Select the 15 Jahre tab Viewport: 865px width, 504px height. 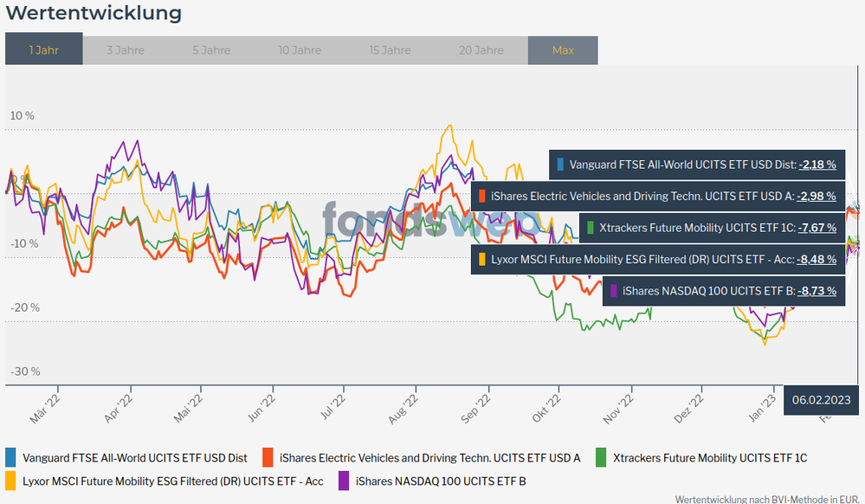pyautogui.click(x=390, y=50)
